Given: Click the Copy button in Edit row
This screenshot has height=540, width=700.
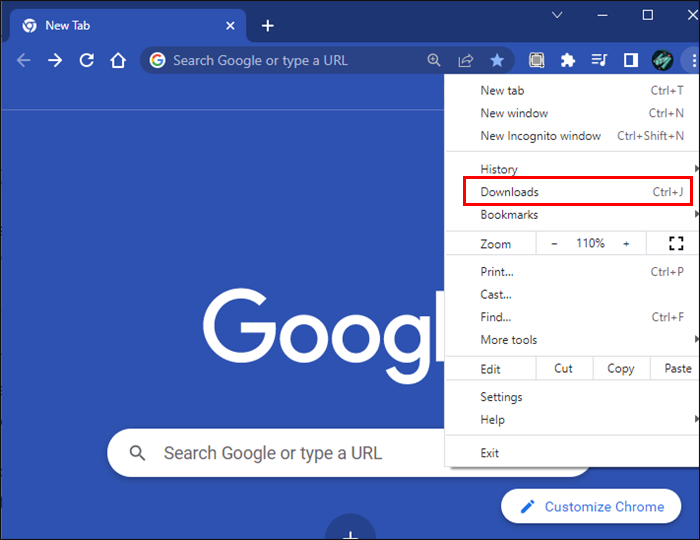Looking at the screenshot, I should tap(621, 368).
